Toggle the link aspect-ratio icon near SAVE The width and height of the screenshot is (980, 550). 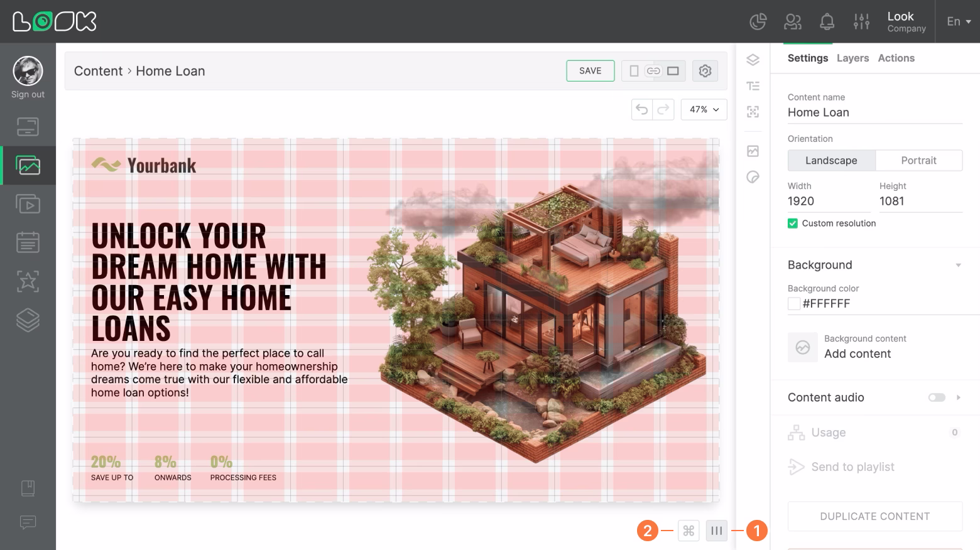click(653, 71)
